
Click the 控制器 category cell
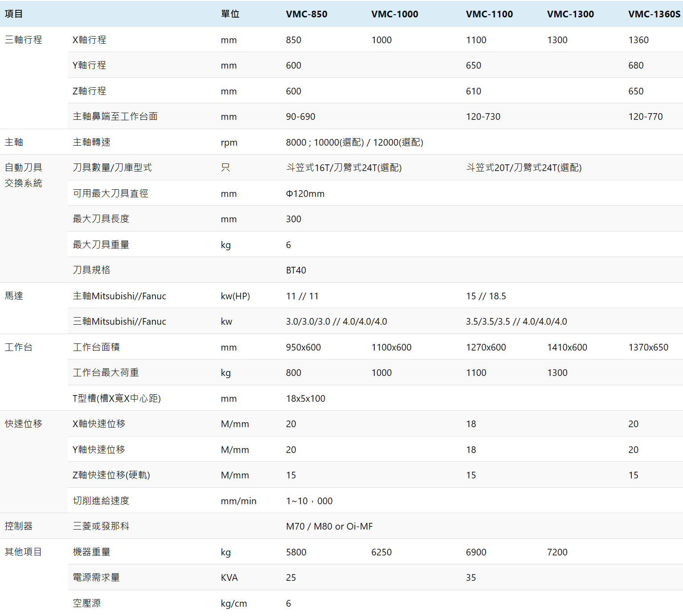coord(19,526)
